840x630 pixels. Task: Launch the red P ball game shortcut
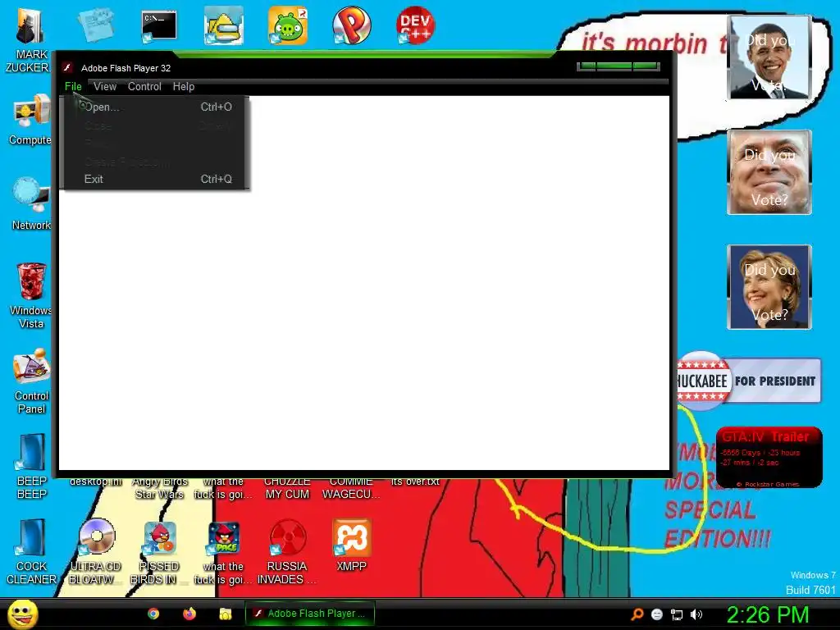coord(351,25)
